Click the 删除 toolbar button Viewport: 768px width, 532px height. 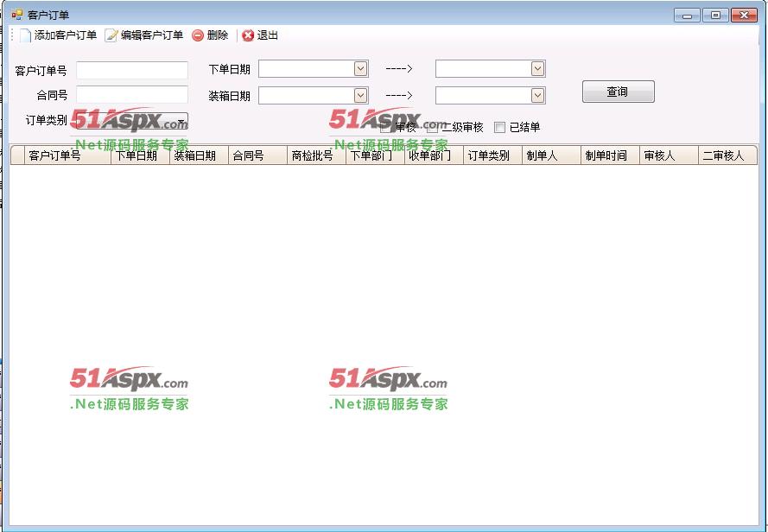(210, 35)
